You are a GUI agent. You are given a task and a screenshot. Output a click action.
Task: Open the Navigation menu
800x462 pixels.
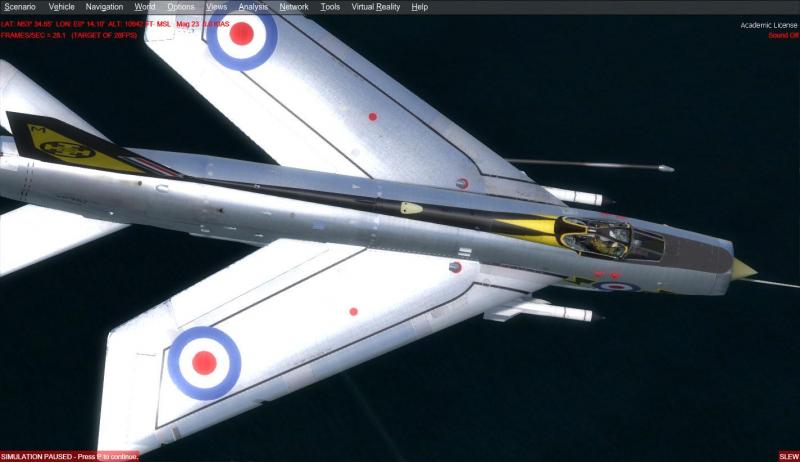point(104,7)
